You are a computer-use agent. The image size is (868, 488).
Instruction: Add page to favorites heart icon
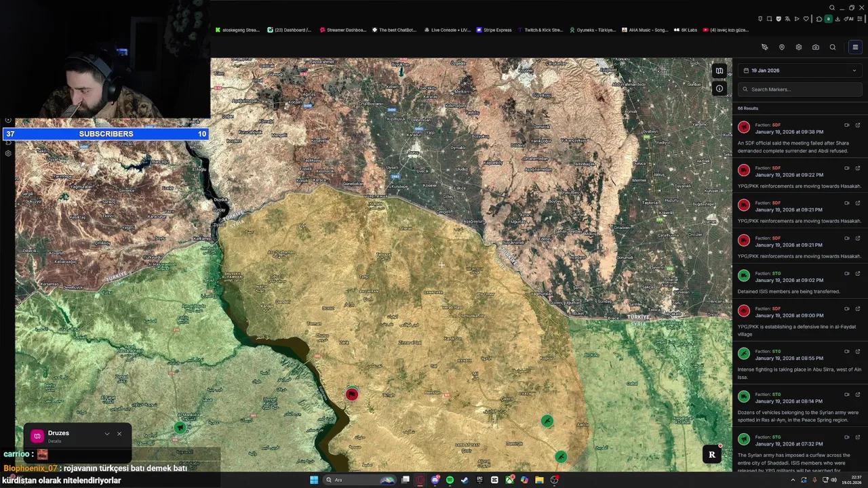click(x=806, y=19)
